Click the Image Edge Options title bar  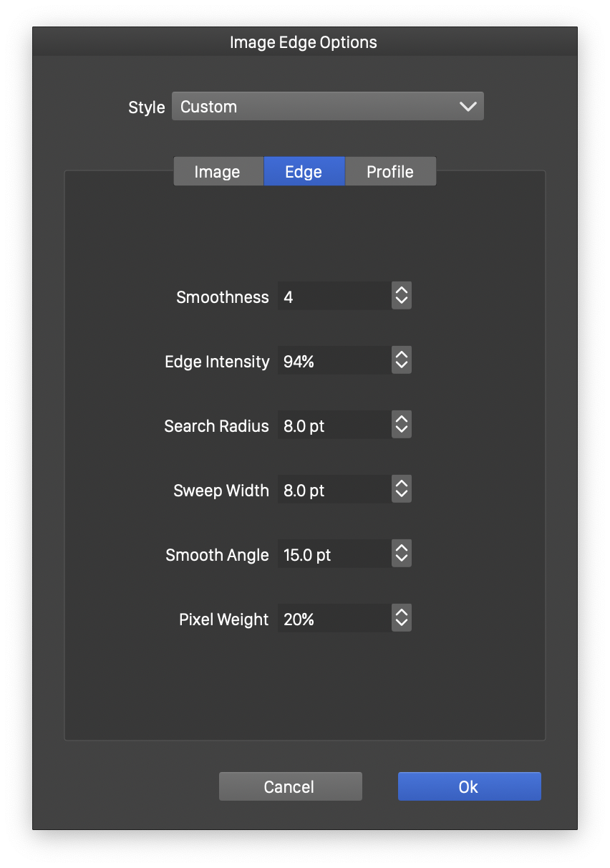tap(304, 42)
